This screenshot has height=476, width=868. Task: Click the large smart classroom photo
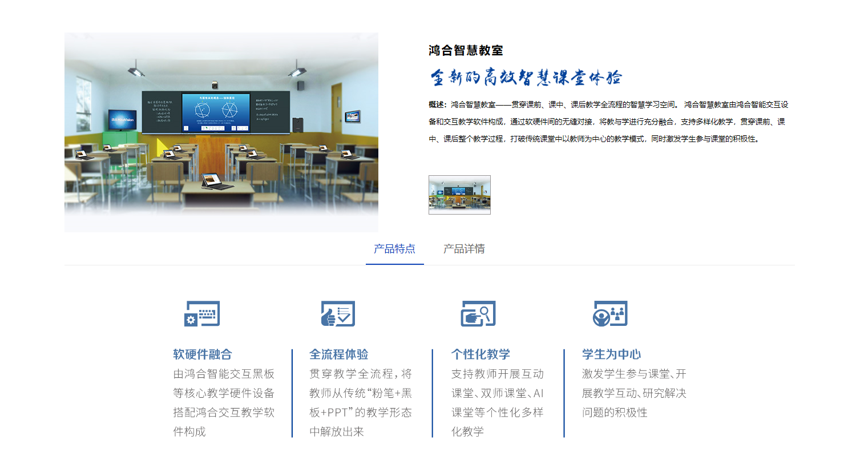[221, 132]
